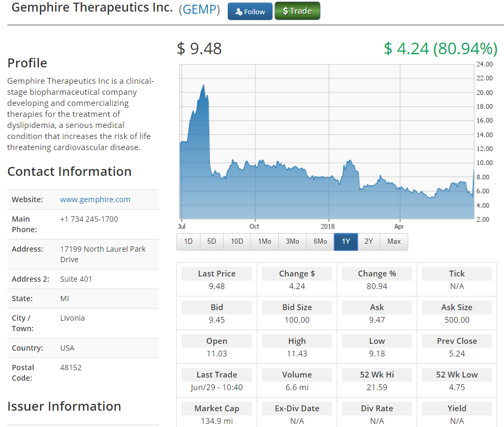Viewport: 504px width, 427px height.
Task: Click the 52 Wk Hi value 21.59
Action: (x=377, y=388)
